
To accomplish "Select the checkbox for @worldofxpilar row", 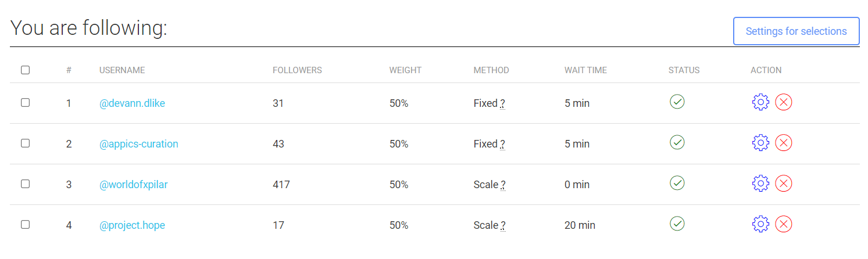I will (26, 184).
